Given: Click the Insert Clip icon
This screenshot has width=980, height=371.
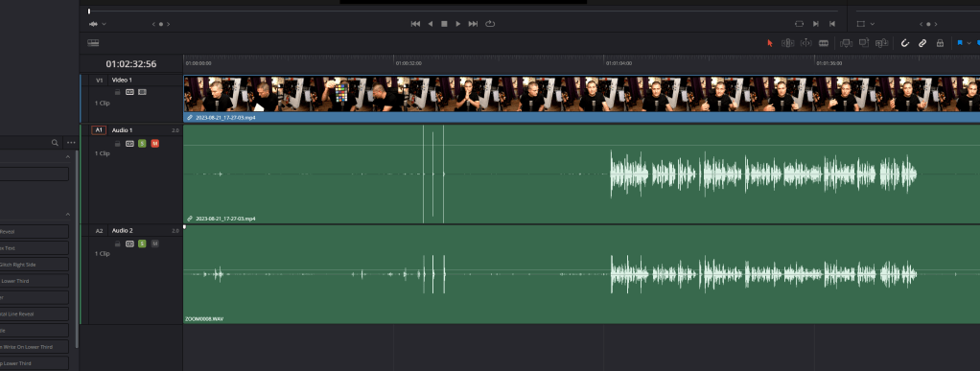Looking at the screenshot, I should (847, 43).
